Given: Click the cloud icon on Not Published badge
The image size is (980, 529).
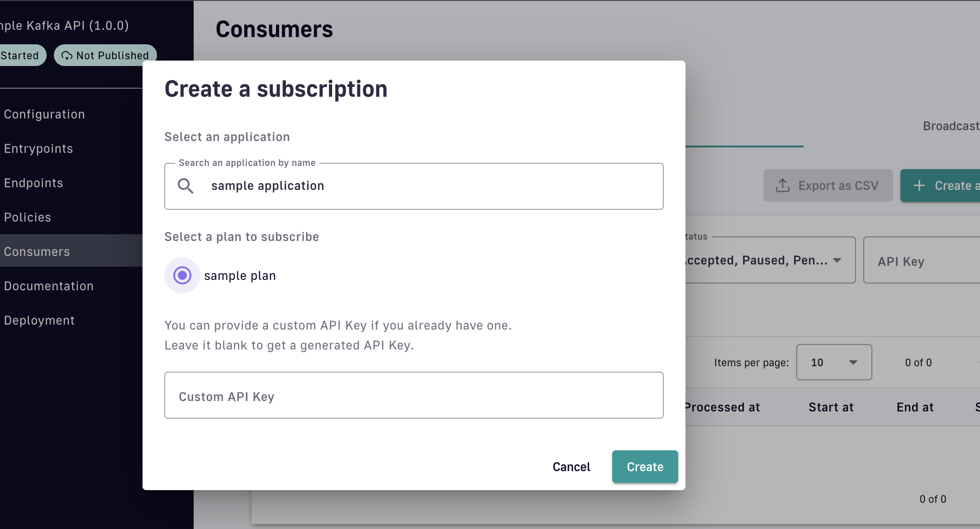Looking at the screenshot, I should pyautogui.click(x=67, y=56).
